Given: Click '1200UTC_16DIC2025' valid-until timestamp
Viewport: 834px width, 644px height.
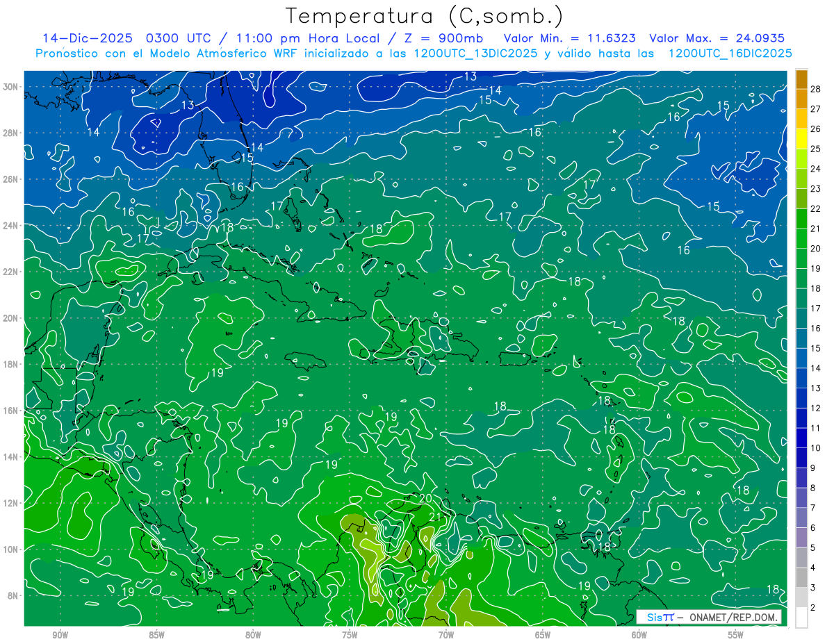Looking at the screenshot, I should (x=730, y=53).
